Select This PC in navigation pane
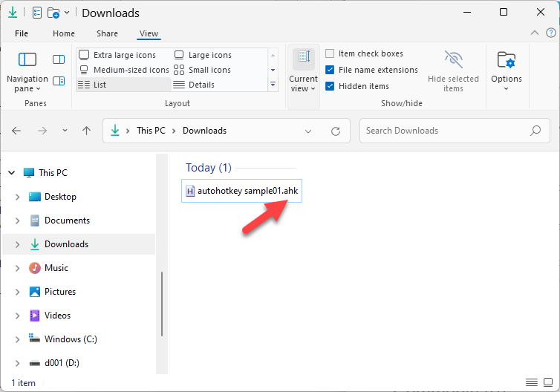560x392 pixels. coord(53,173)
